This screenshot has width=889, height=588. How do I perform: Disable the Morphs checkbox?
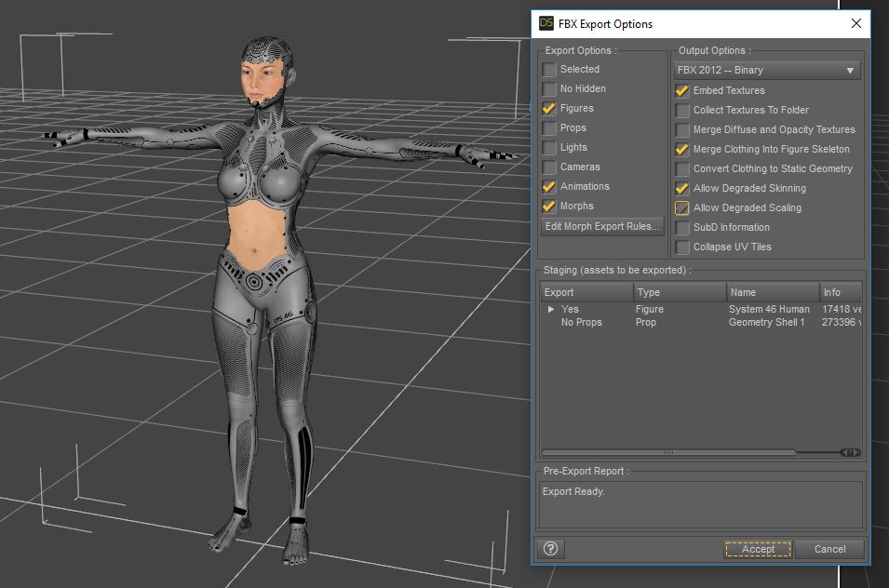coord(550,207)
